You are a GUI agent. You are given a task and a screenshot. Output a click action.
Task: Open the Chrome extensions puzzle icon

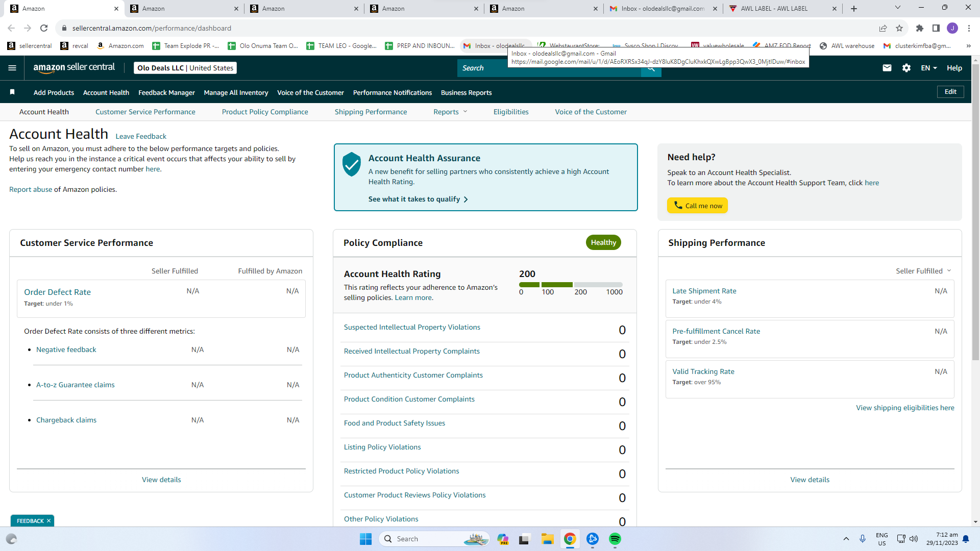(920, 28)
